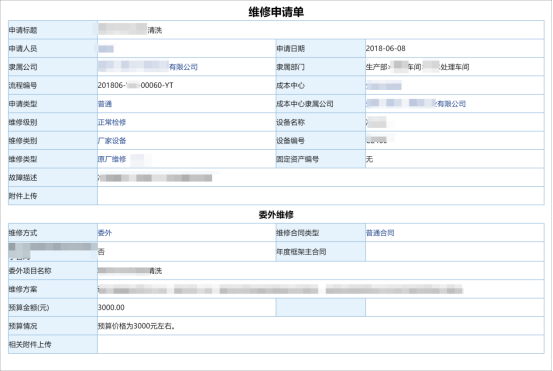This screenshot has height=371, width=553.
Task: Click the 维修级别 field label
Action: 23,122
